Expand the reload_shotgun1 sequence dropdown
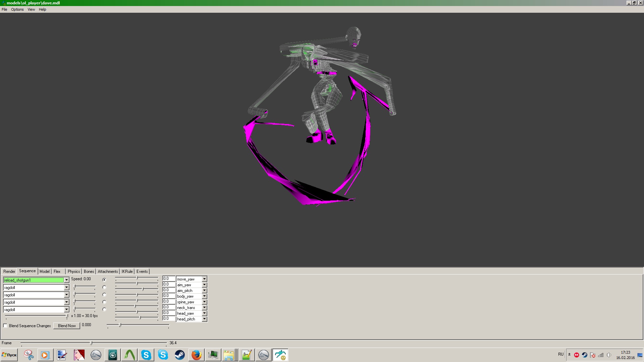644x362 pixels. coord(66,280)
